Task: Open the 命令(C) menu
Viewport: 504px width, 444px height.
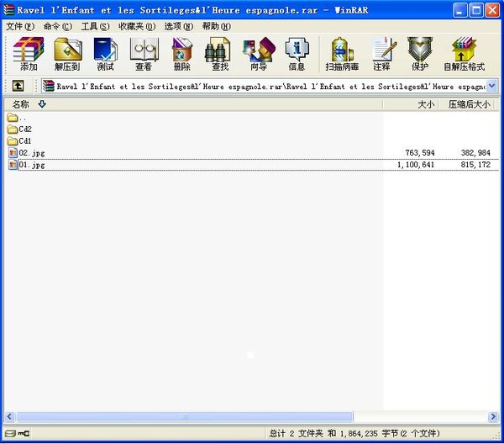Action: 57,26
